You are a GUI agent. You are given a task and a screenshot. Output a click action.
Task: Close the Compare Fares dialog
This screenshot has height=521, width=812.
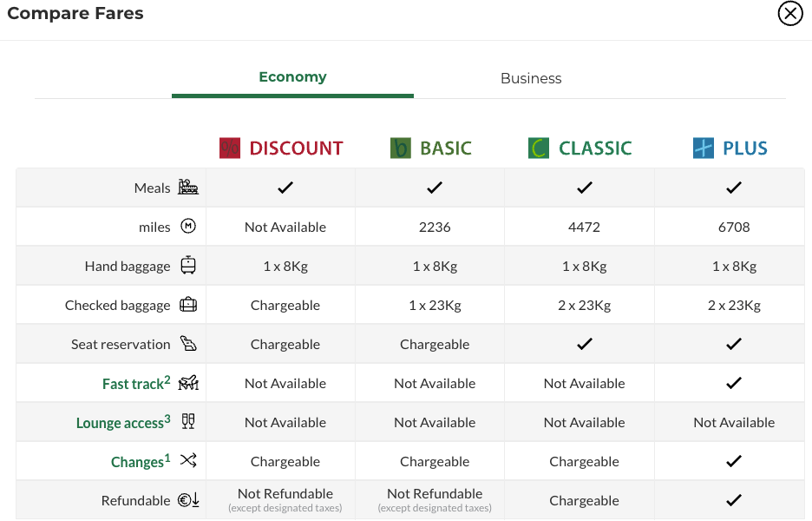click(x=789, y=14)
